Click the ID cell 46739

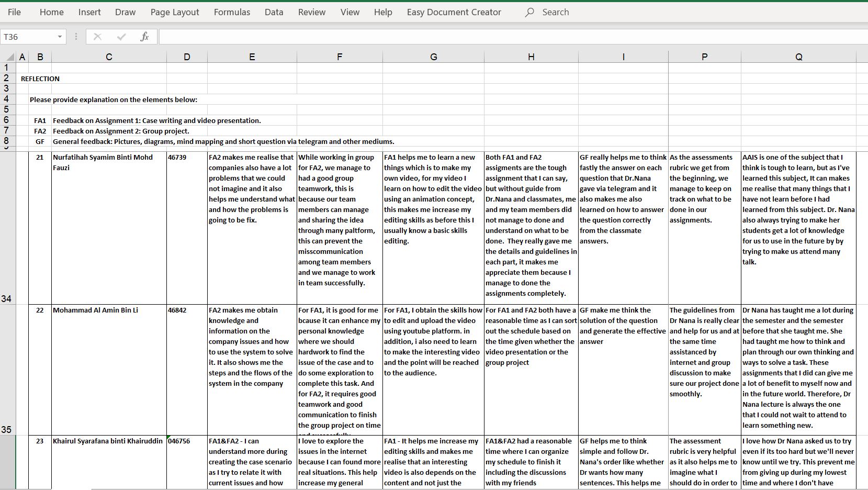tap(187, 228)
